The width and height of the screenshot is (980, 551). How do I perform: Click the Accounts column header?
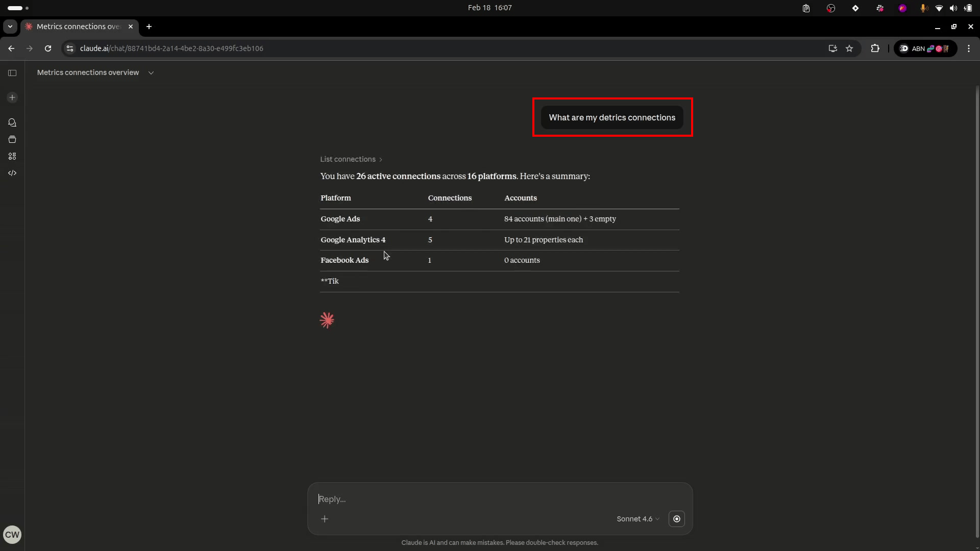click(521, 198)
